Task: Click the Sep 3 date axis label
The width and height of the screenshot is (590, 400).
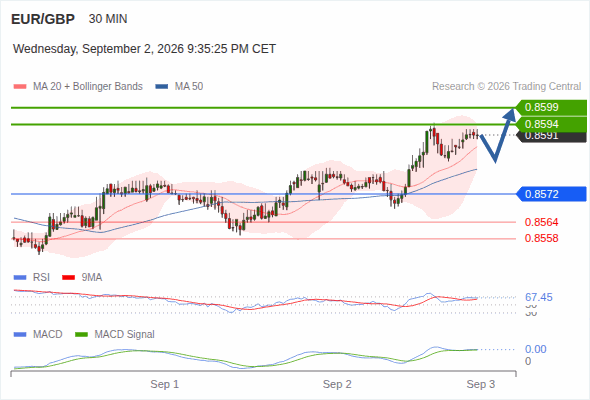Action: tap(481, 384)
